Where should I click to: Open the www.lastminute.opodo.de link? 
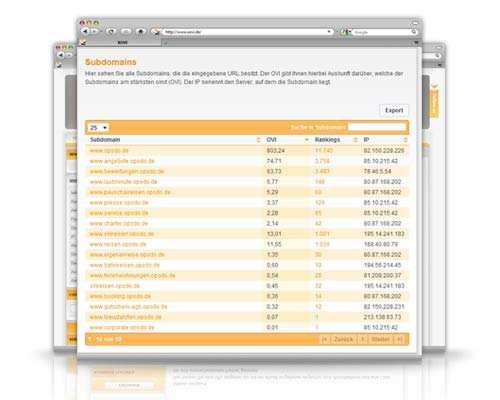point(123,182)
